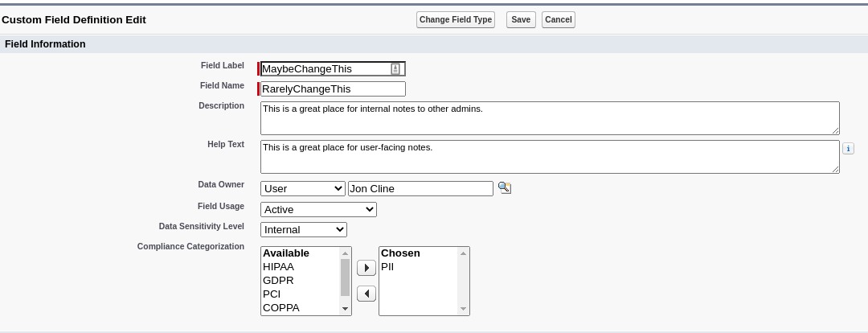Save the custom field definition
This screenshot has width=868, height=333.
pos(521,20)
